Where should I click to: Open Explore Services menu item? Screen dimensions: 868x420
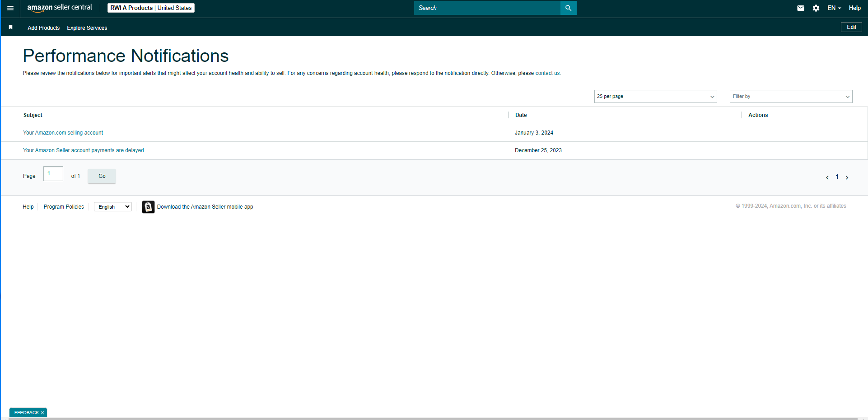pyautogui.click(x=87, y=28)
